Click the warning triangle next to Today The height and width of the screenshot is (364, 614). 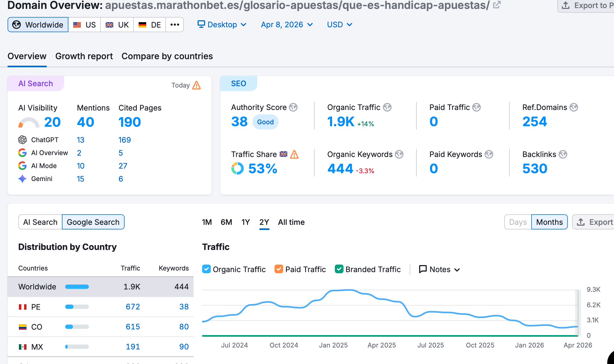[x=196, y=85]
